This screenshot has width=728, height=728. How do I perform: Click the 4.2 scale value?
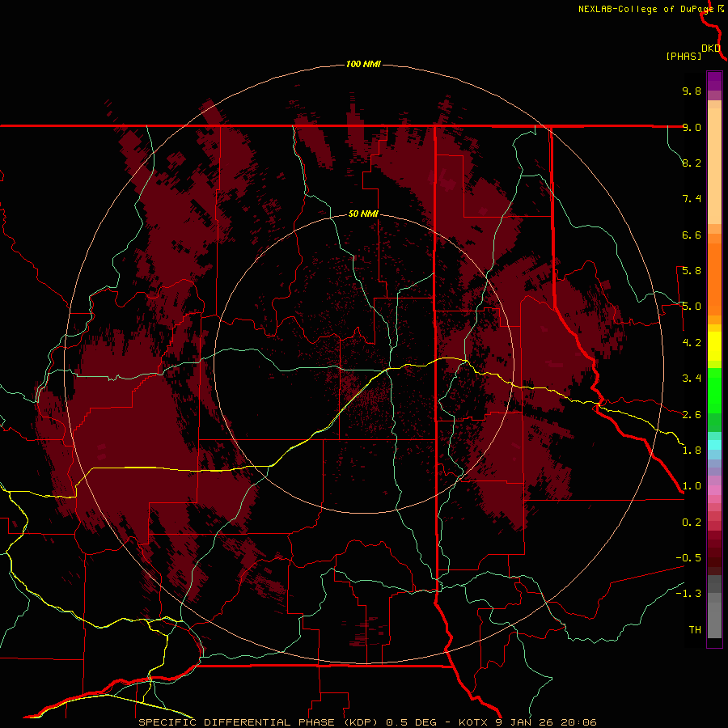pos(692,343)
